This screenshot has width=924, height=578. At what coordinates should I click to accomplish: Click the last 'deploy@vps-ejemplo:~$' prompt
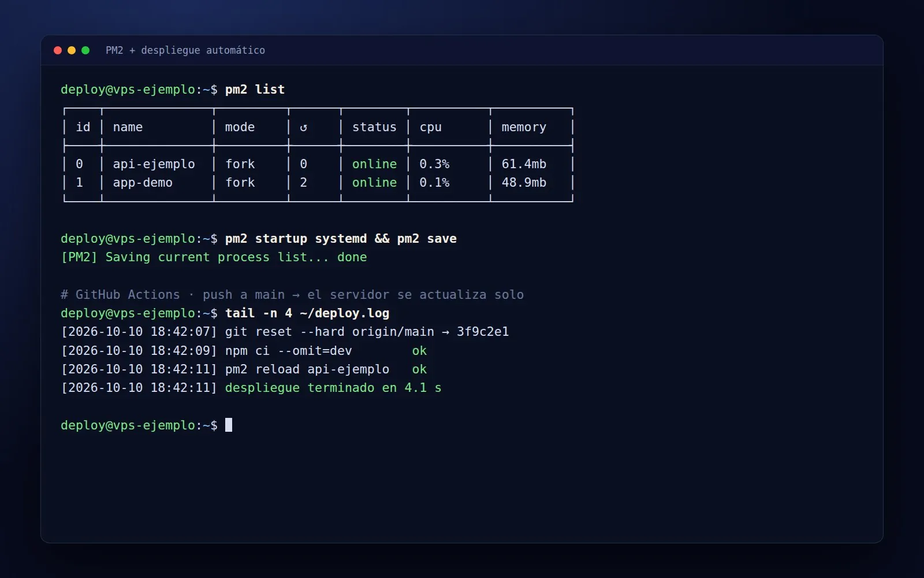click(x=139, y=425)
